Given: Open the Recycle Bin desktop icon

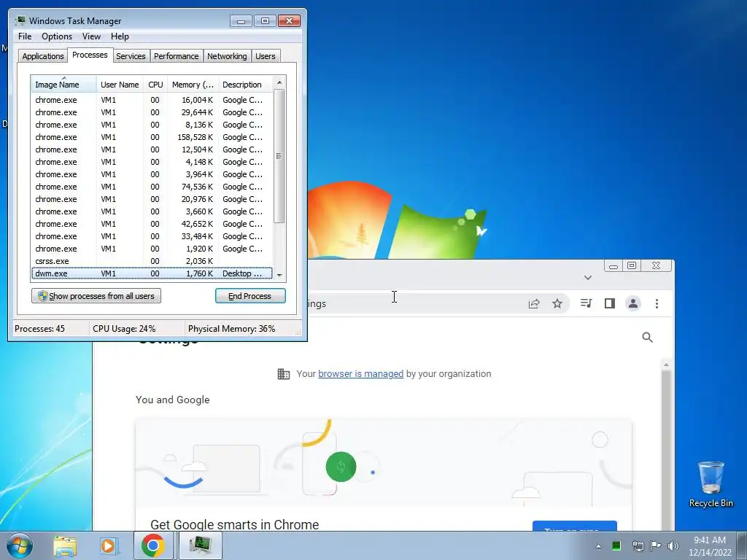Looking at the screenshot, I should click(711, 484).
